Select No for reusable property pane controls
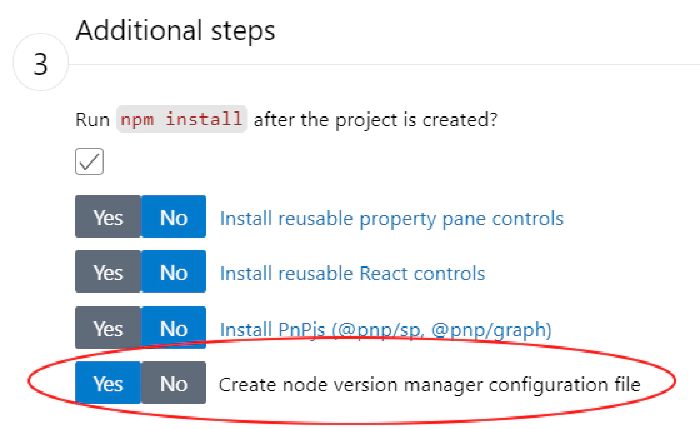Image resolution: width=700 pixels, height=429 pixels. click(x=173, y=217)
